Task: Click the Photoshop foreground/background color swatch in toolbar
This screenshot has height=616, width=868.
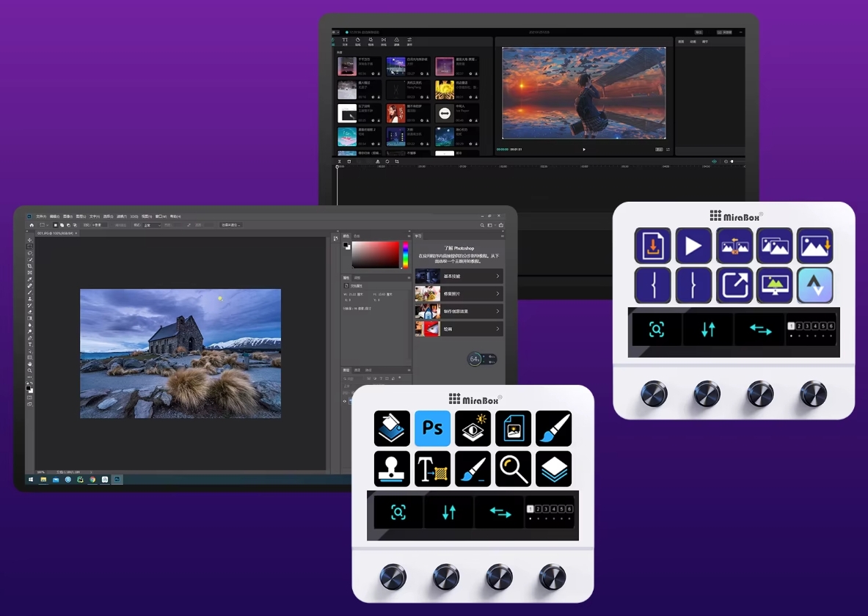Action: pyautogui.click(x=29, y=386)
